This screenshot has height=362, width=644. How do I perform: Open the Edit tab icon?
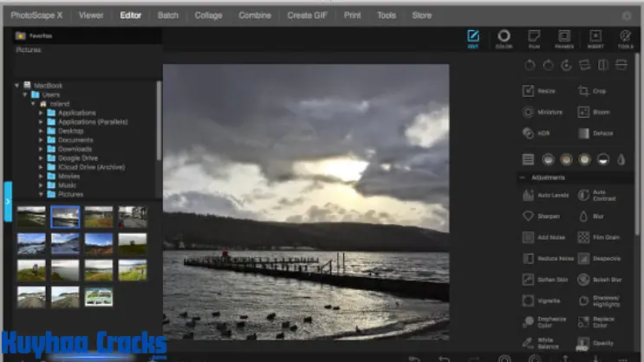coord(473,39)
